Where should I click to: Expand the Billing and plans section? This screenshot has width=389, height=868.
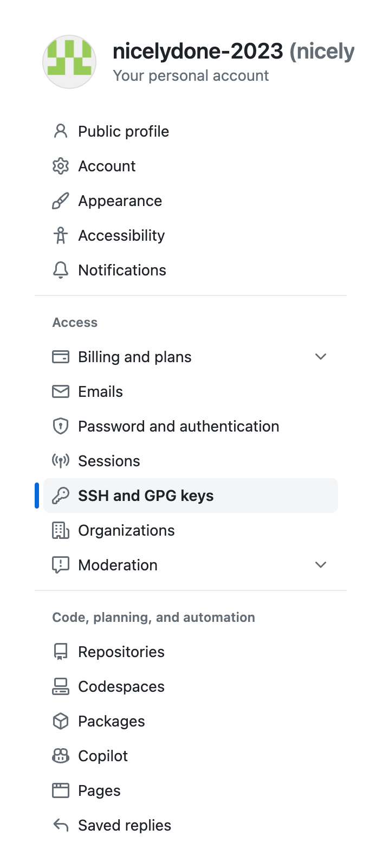point(320,357)
